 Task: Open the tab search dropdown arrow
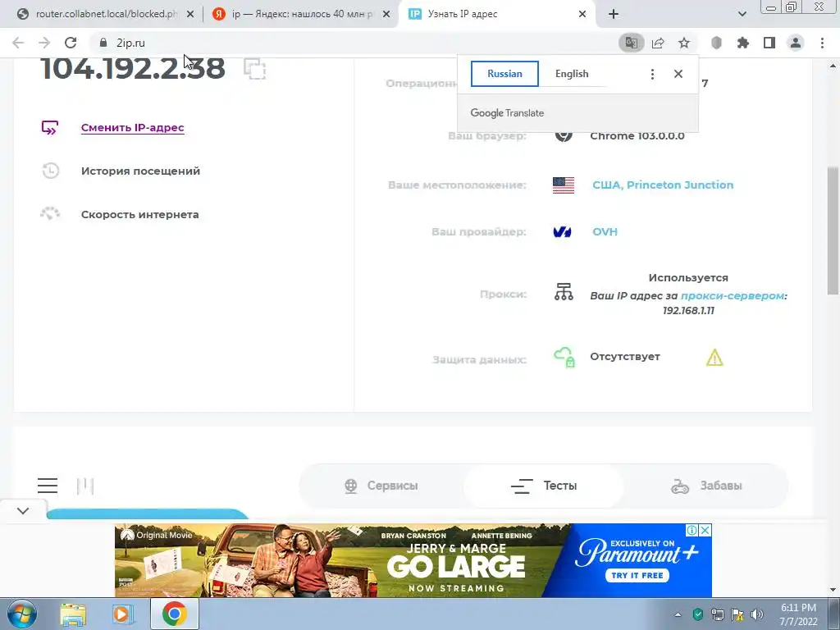pyautogui.click(x=742, y=15)
